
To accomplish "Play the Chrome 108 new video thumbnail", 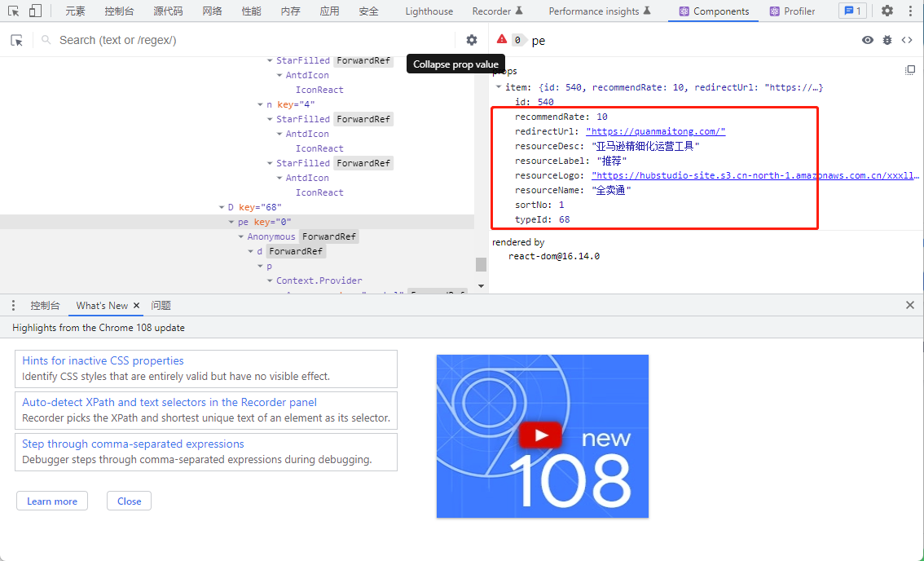I will pos(542,435).
